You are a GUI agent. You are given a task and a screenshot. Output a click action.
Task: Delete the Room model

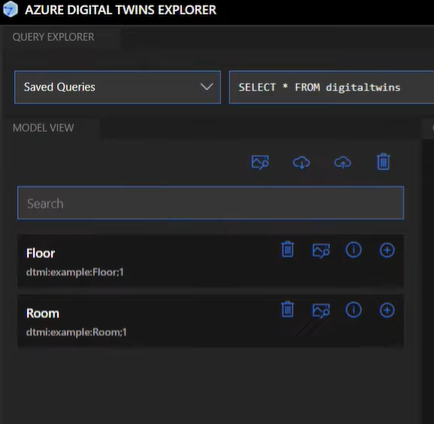click(287, 310)
